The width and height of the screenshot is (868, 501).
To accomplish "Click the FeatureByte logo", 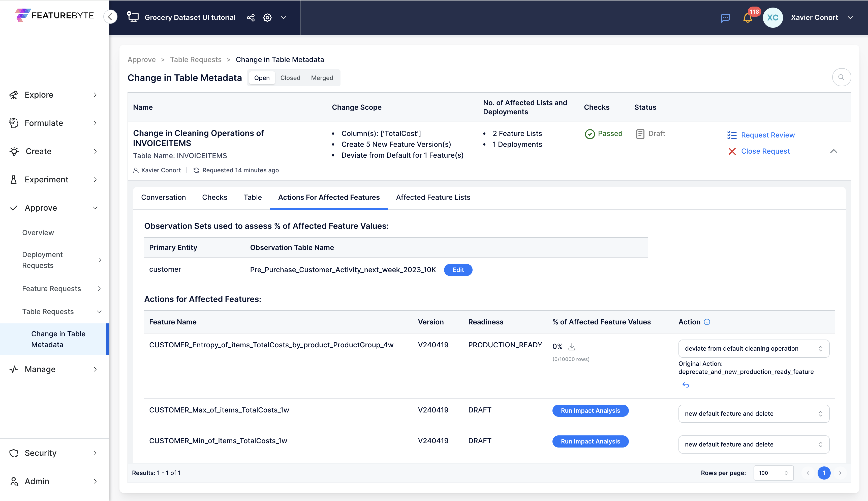I will (x=54, y=15).
